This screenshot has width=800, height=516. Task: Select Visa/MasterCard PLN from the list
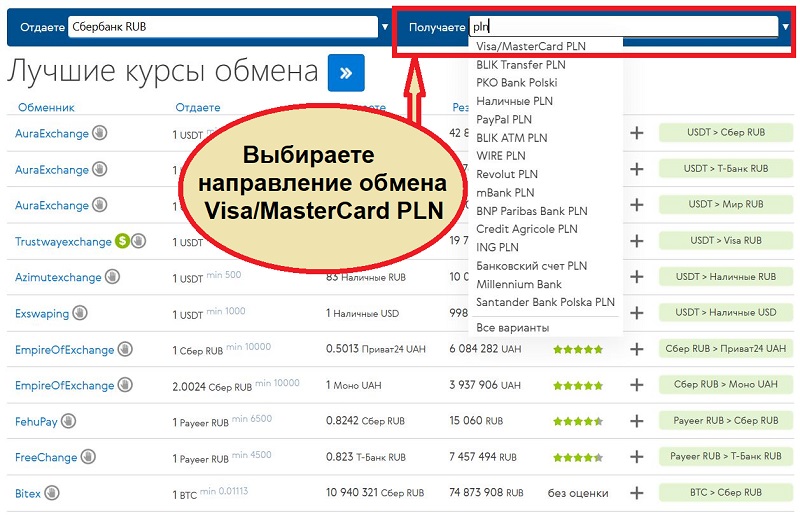tap(531, 46)
